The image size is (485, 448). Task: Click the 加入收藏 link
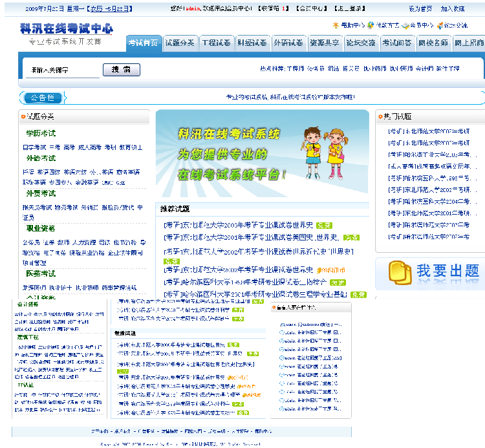(453, 9)
